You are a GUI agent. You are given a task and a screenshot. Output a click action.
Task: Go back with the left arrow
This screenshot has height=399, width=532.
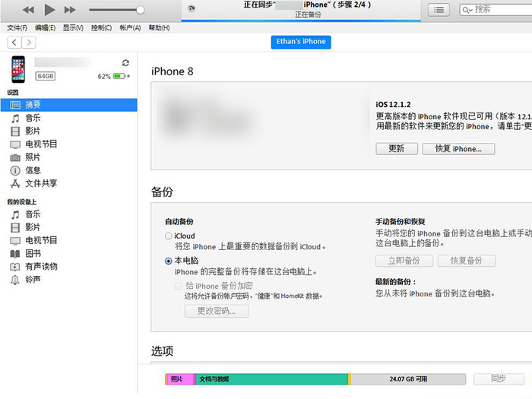click(x=14, y=43)
